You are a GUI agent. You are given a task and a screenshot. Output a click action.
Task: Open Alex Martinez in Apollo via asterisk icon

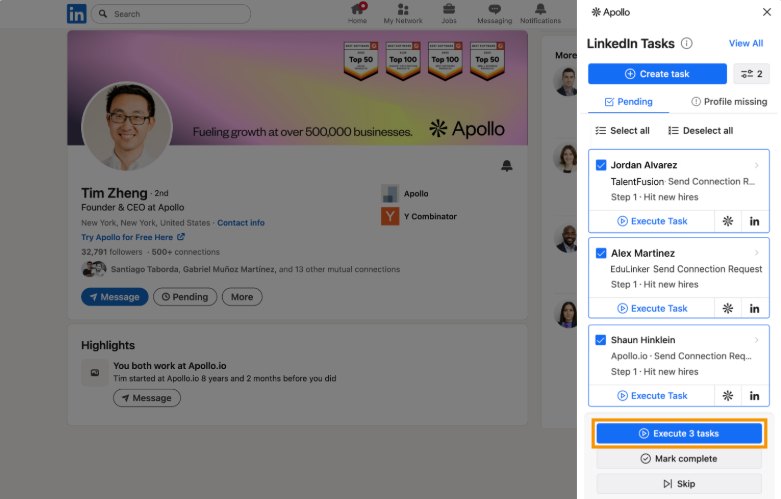[x=728, y=308]
